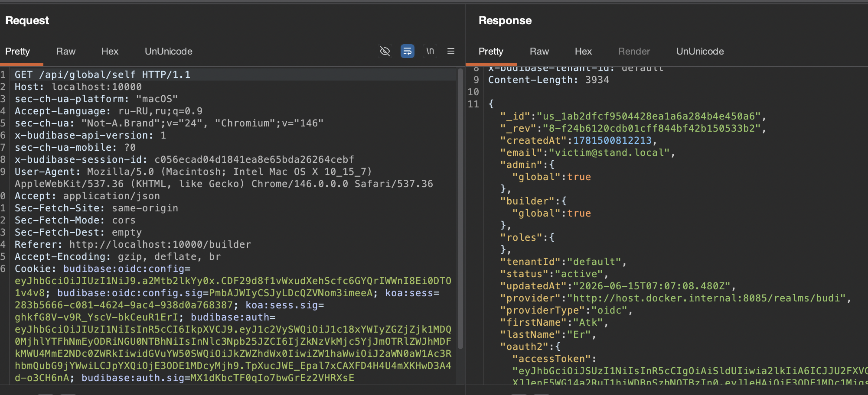This screenshot has height=395, width=868.
Task: Open the Response UnUnicode tab
Action: pos(700,51)
